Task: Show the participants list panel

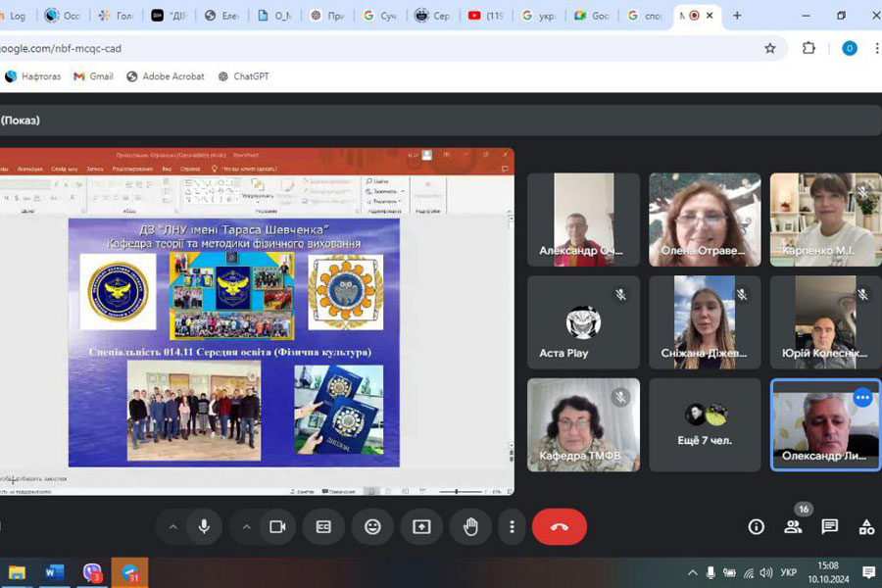Action: 793,526
